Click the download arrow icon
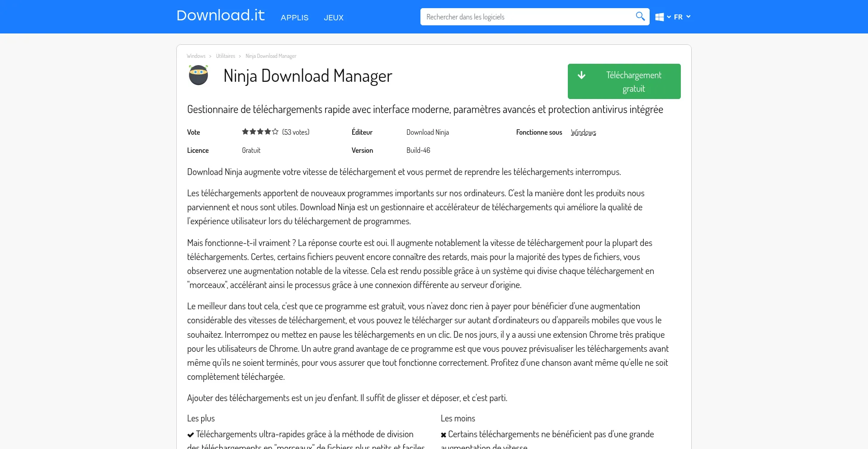This screenshot has height=449, width=868. pyautogui.click(x=582, y=75)
